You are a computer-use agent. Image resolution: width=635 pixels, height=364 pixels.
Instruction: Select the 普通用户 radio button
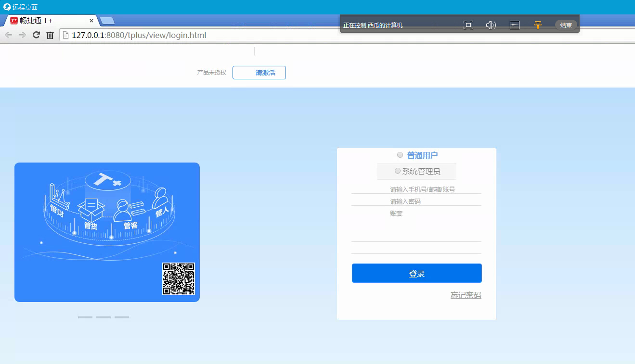(x=400, y=155)
